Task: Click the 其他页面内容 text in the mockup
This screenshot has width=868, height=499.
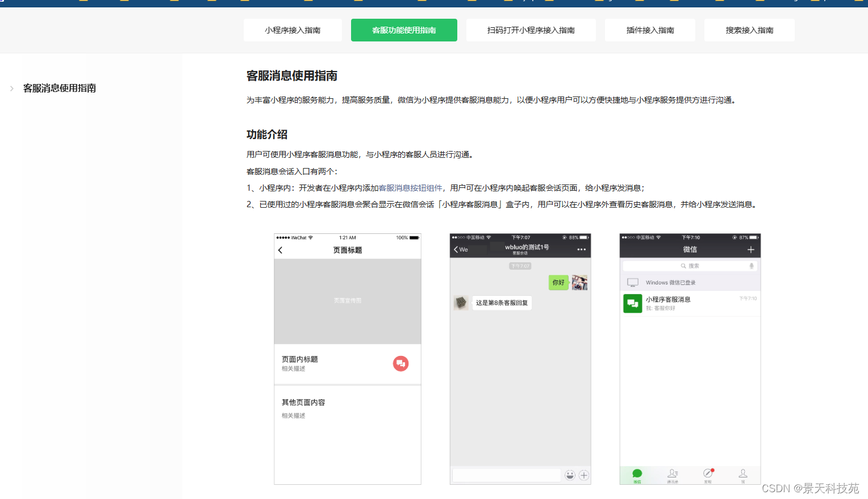Action: point(303,402)
